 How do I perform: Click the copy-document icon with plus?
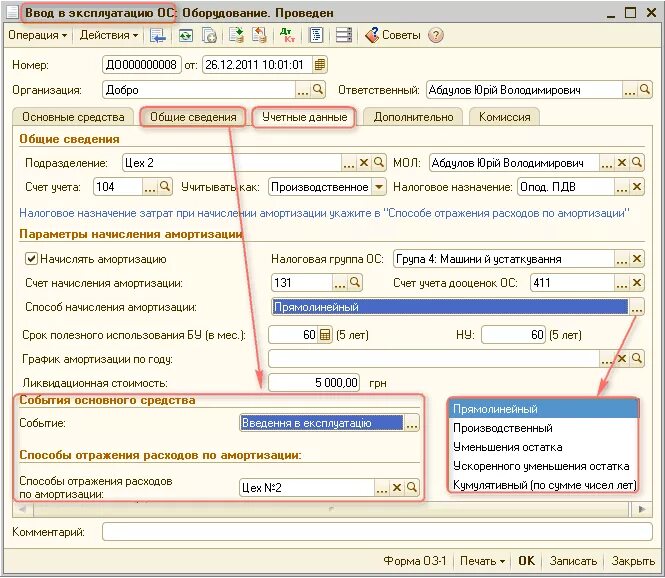(x=210, y=36)
